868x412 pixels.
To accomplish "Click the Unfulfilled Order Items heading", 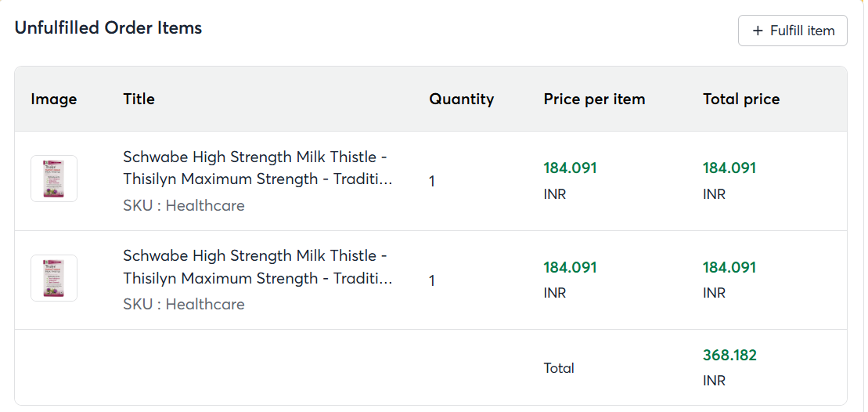I will click(x=108, y=28).
